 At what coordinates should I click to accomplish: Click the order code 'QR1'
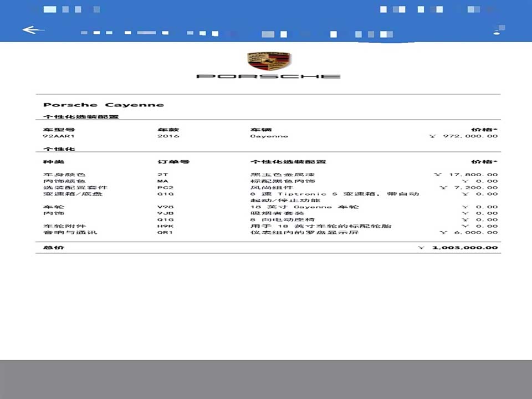pyautogui.click(x=165, y=232)
